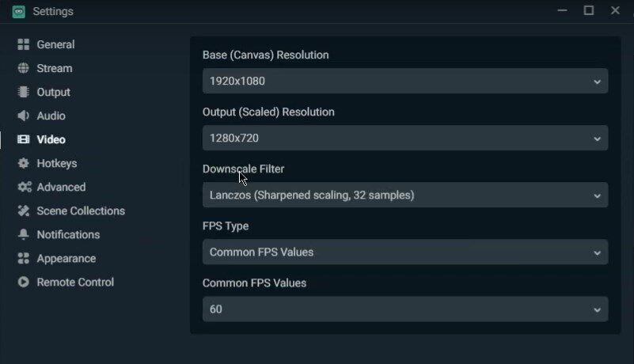Go to the Audio settings tab

pos(51,116)
